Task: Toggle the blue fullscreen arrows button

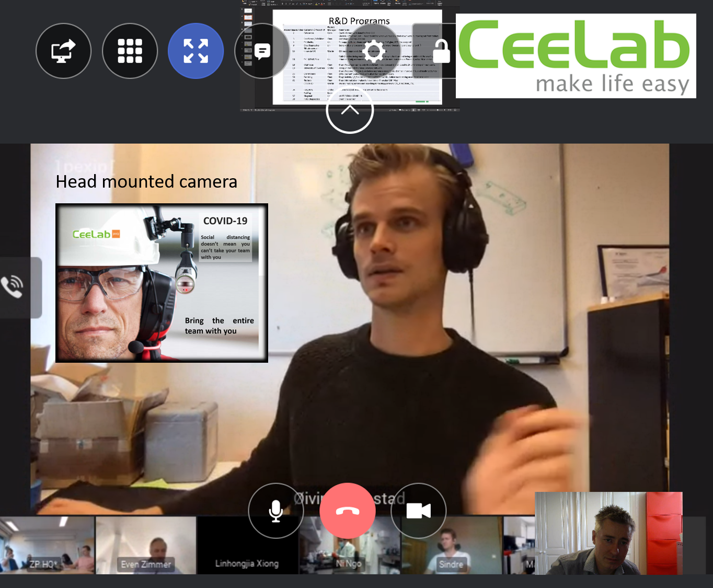Action: point(196,51)
